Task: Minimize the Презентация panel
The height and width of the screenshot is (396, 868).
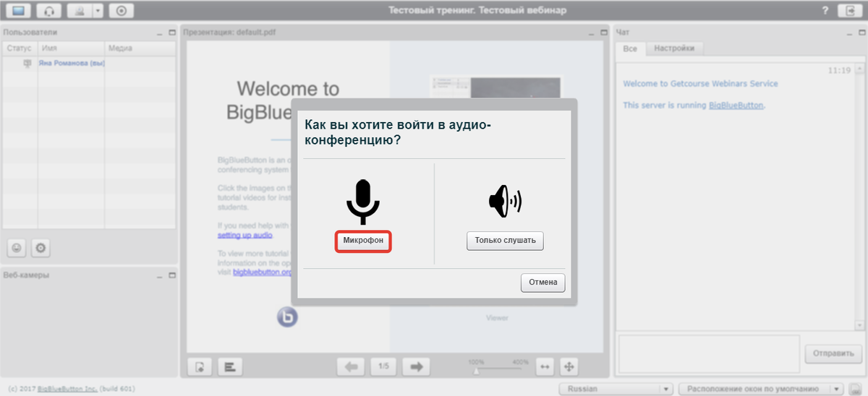Action: (590, 33)
